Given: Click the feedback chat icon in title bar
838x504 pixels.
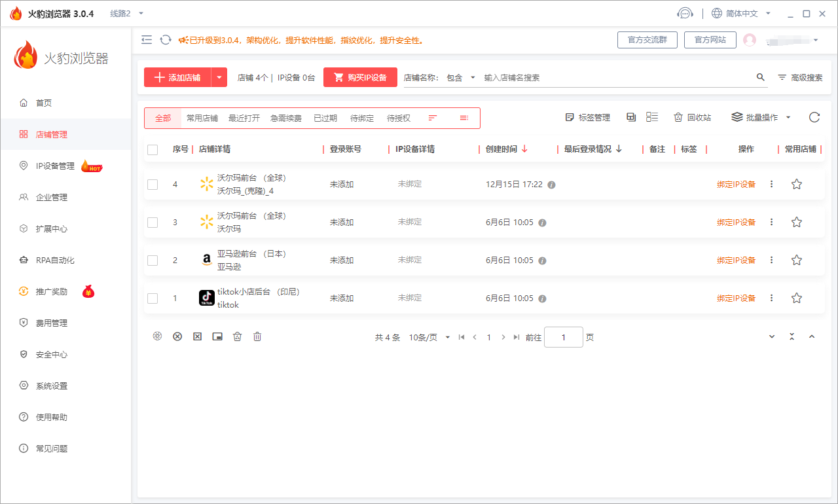Looking at the screenshot, I should point(685,12).
